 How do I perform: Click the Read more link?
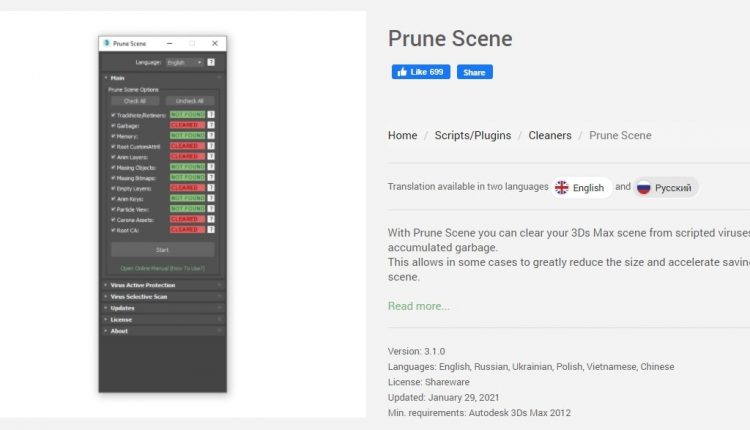(x=418, y=306)
